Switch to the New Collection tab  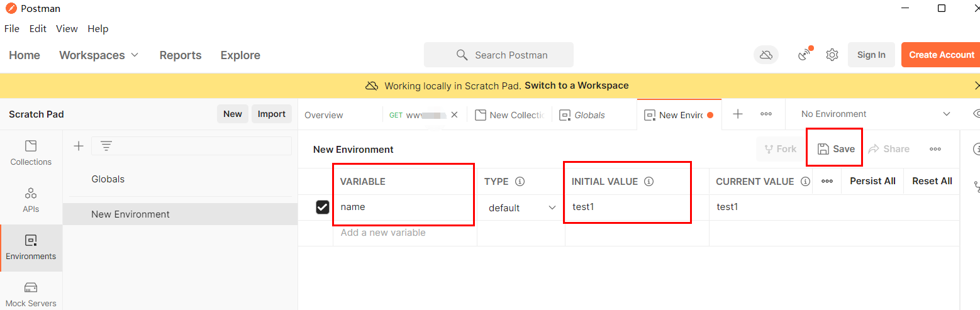point(509,115)
